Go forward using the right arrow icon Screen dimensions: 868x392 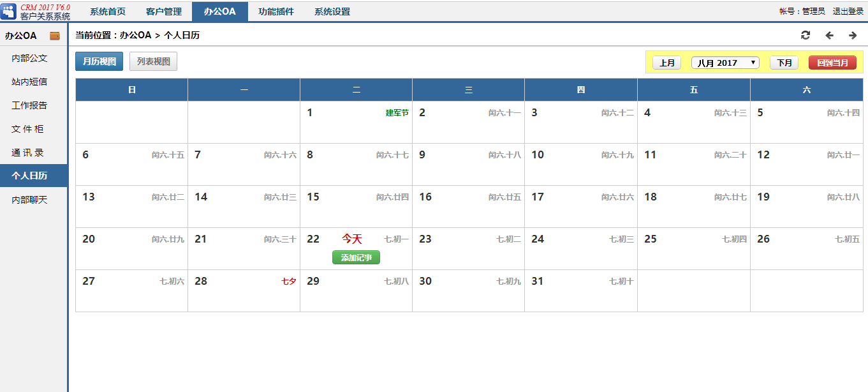coord(853,35)
